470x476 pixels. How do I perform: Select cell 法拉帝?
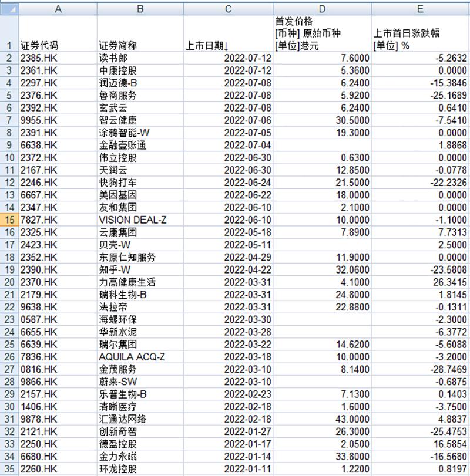(x=140, y=307)
